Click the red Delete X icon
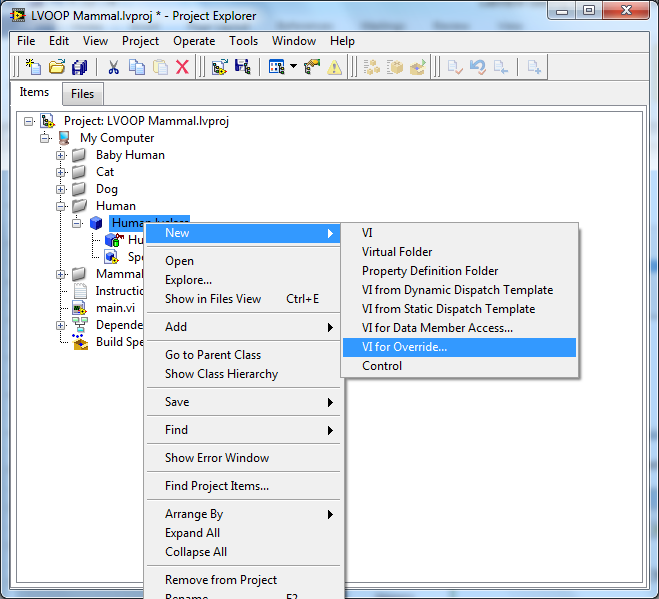This screenshot has height=599, width=659. (x=182, y=67)
